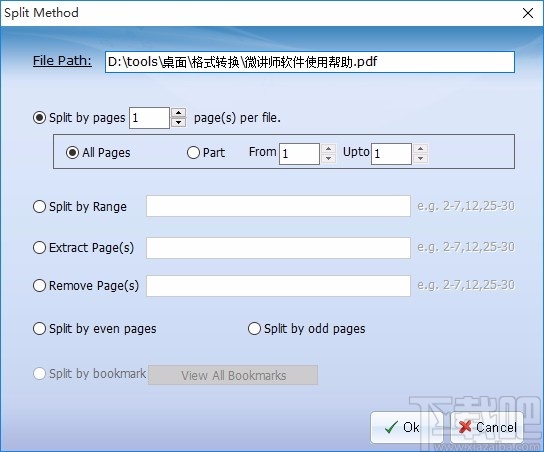Decrease the Upto page value

tap(420, 159)
